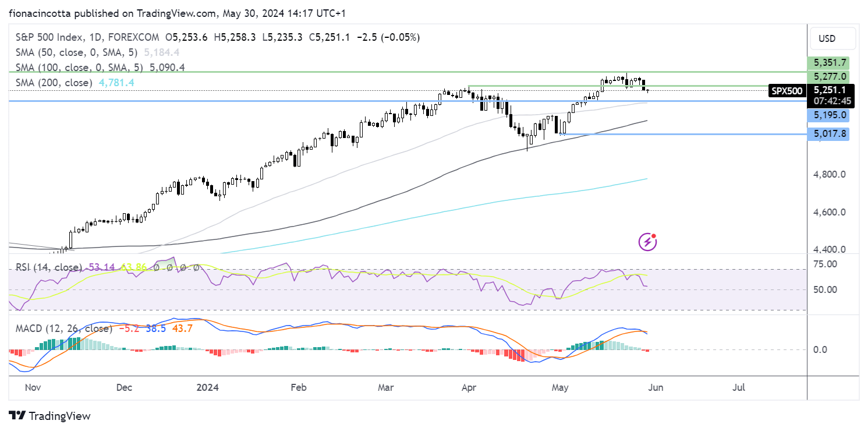Click the May label on time axis
The height and width of the screenshot is (431, 868).
560,387
